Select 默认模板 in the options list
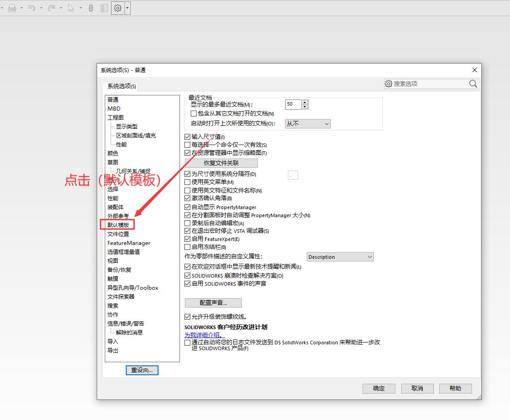This screenshot has width=510, height=420. click(x=118, y=225)
